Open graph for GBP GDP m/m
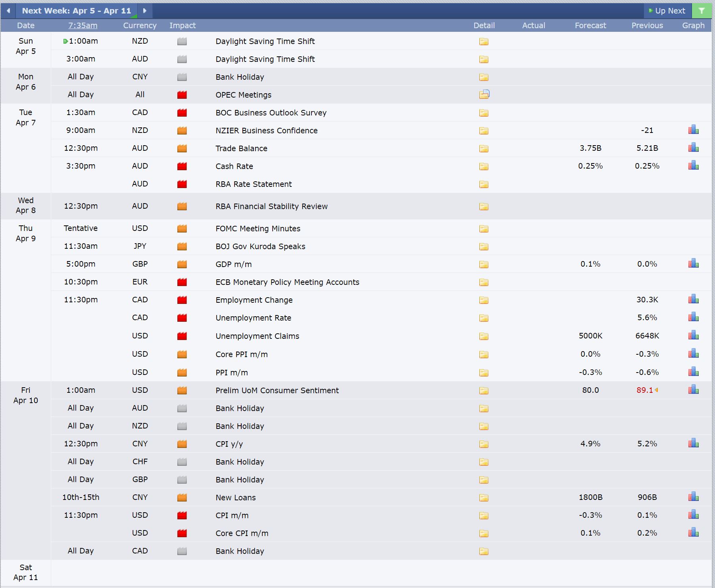 (693, 263)
